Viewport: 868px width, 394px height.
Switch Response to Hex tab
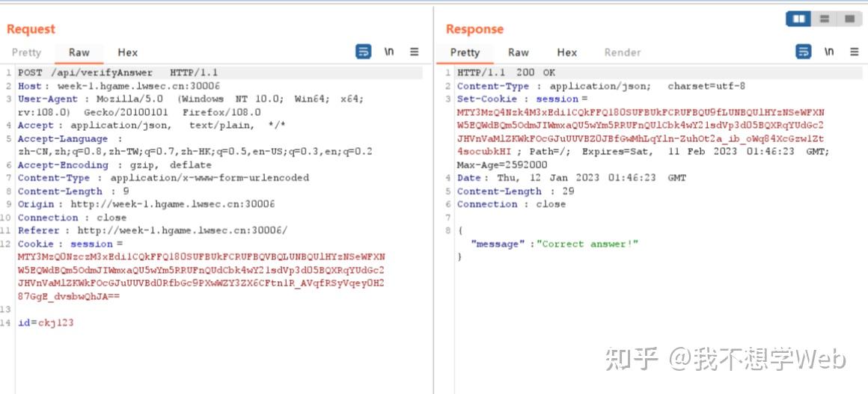567,52
